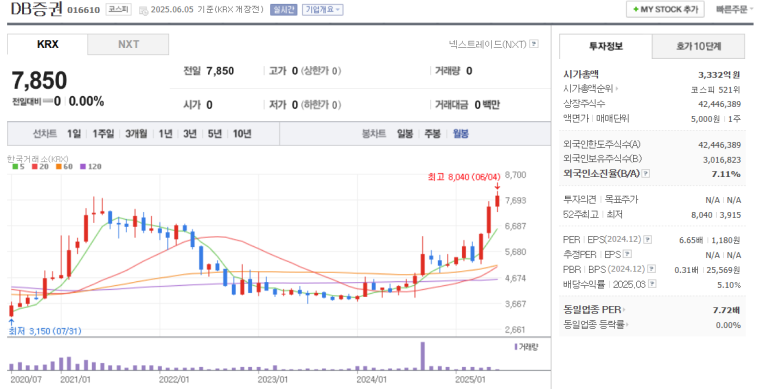
Task: Click the 2022/01 chart axis label
Action: [x=174, y=380]
